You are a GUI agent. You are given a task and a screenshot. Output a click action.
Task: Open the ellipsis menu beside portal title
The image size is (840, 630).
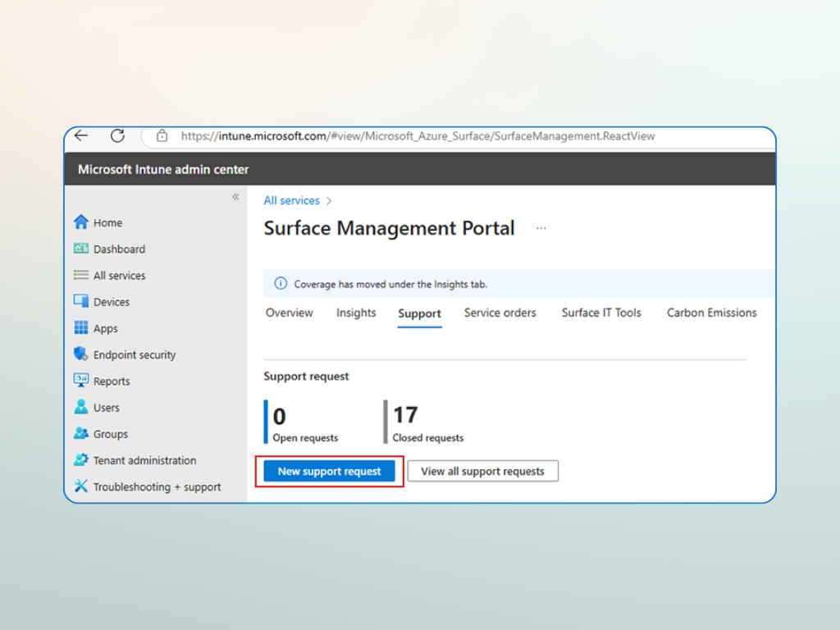[x=541, y=228]
